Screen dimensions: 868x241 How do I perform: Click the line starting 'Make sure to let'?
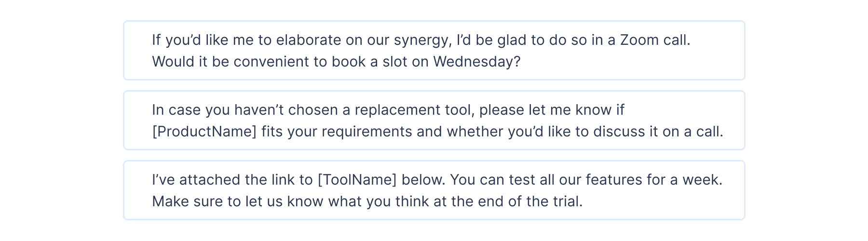coord(367,201)
